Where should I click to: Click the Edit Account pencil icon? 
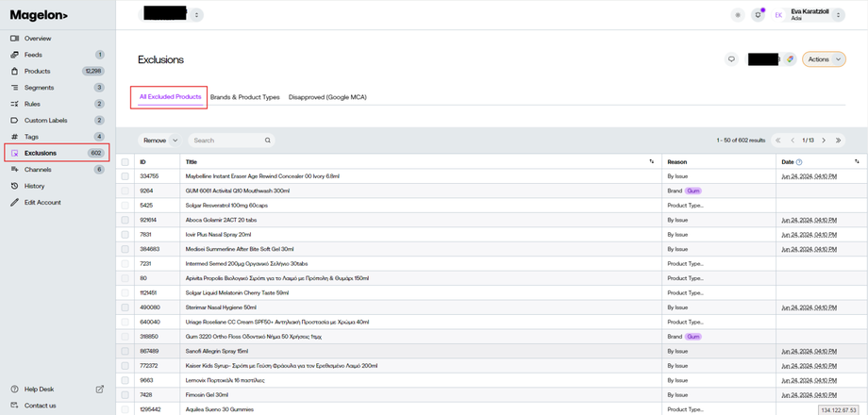15,203
